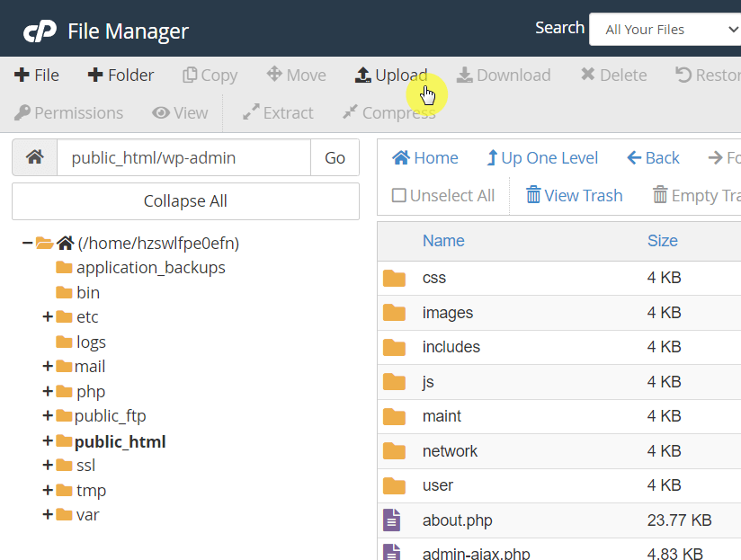Select the about.php file name
Screen dimensions: 741x560
point(457,520)
